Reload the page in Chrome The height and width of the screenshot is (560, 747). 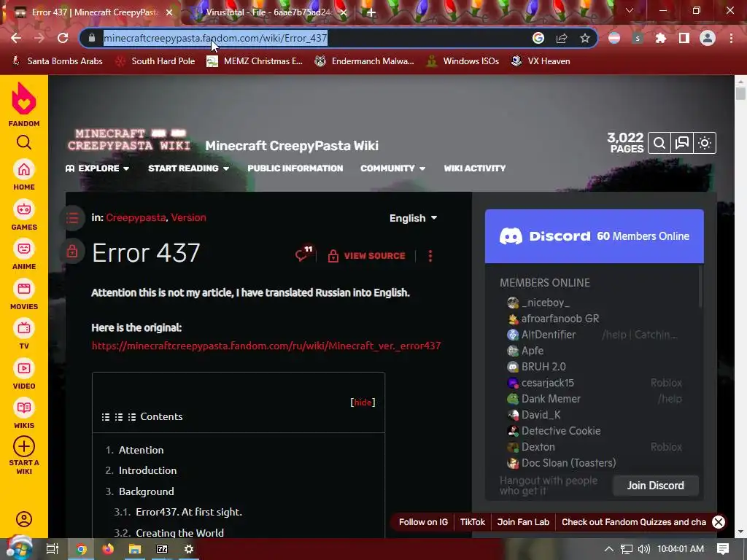pos(63,38)
